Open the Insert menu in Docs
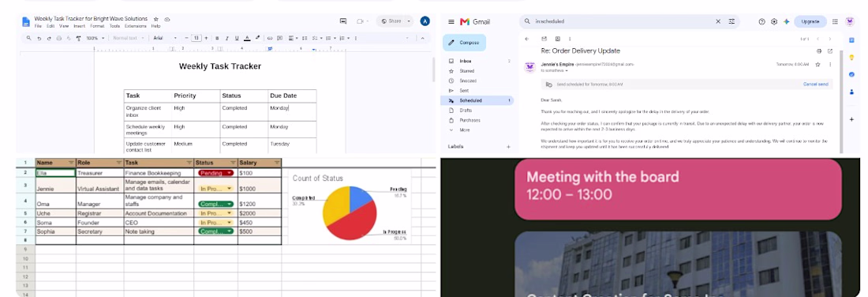Viewport: 868px width, 297px height. tap(79, 26)
